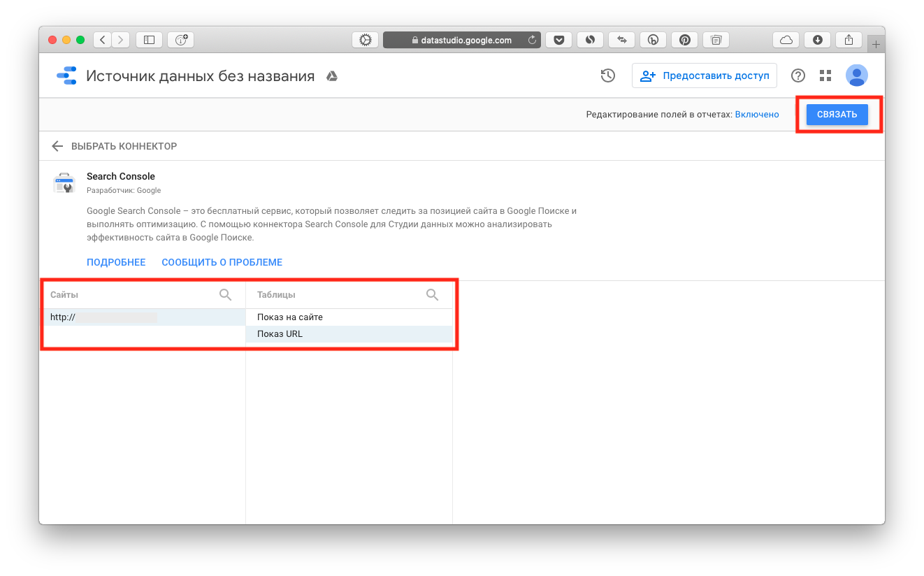
Task: Click the Предоставить доступ button
Action: [x=705, y=75]
